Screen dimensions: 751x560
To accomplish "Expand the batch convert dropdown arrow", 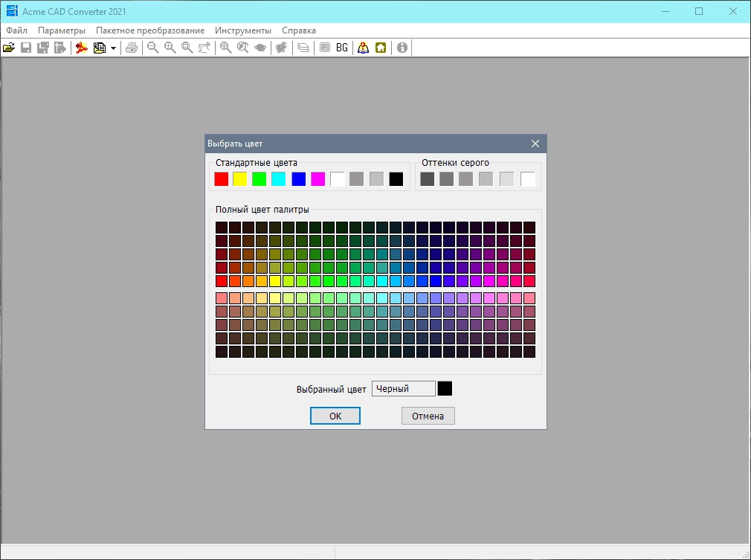I will pos(113,48).
